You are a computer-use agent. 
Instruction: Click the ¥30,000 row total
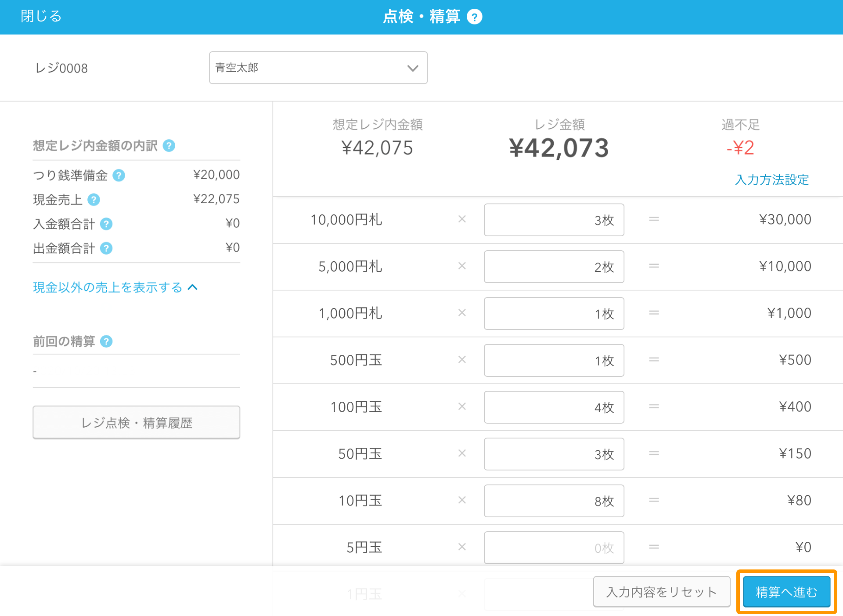pyautogui.click(x=785, y=220)
